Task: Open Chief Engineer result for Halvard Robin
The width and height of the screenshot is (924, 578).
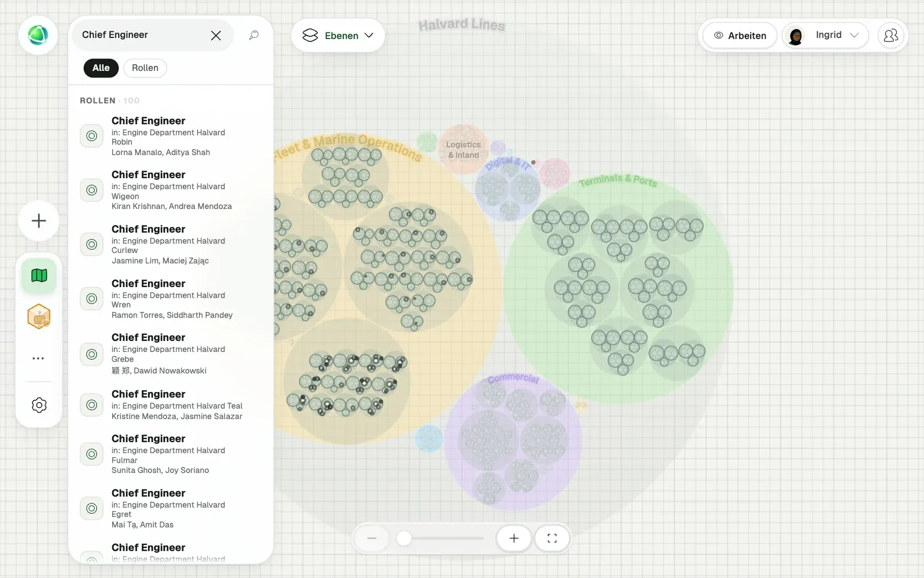Action: point(170,136)
